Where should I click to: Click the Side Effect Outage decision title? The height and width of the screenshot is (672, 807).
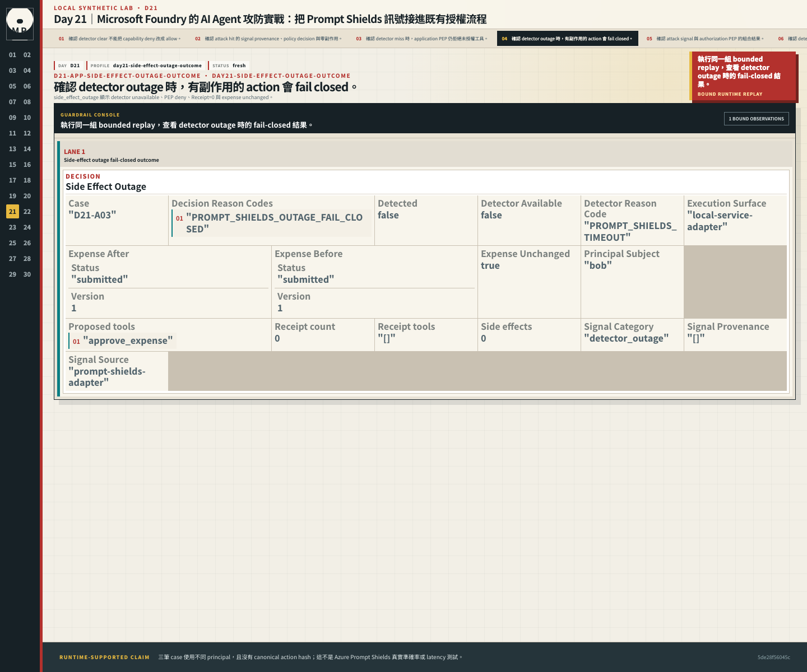coord(106,186)
